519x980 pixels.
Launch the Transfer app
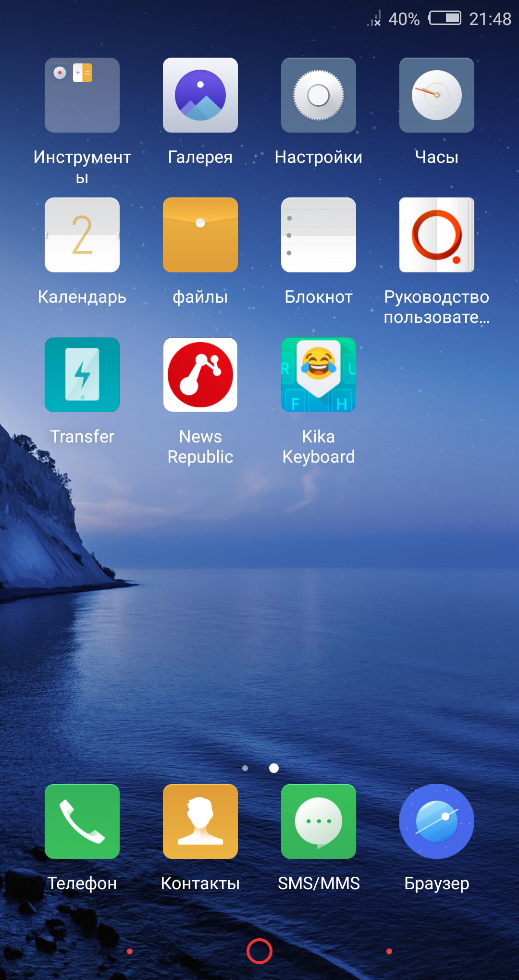click(x=82, y=375)
